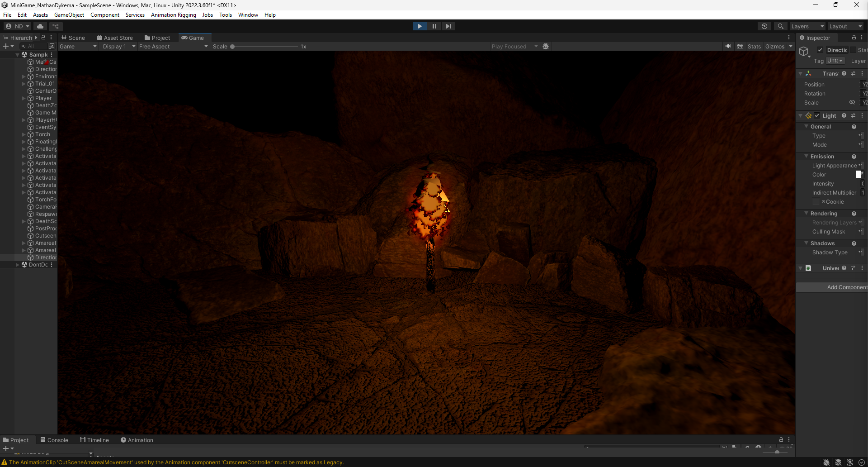Click the Version Control icon next to cloud
Viewport: 868px width, 467px height.
click(x=56, y=26)
